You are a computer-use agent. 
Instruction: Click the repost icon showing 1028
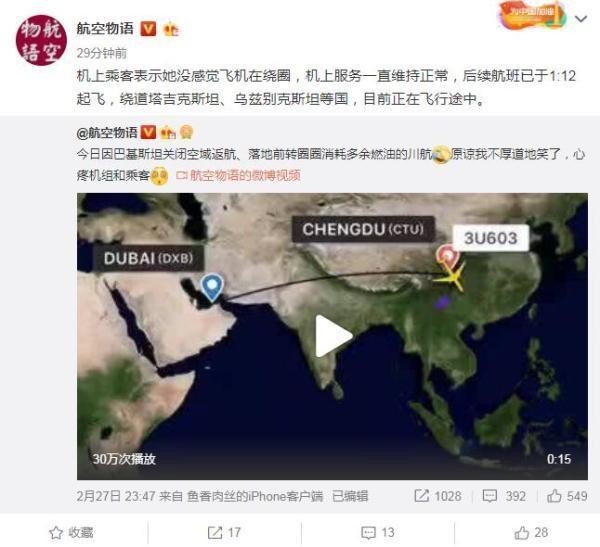point(422,496)
